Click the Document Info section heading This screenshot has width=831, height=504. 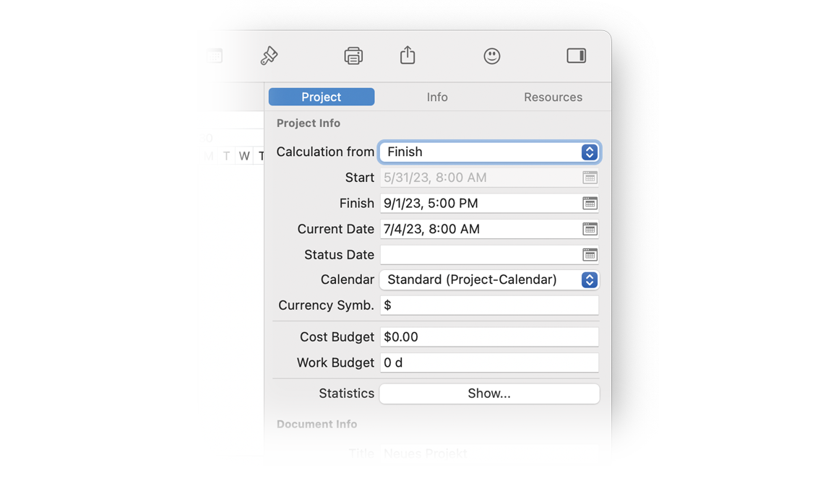(317, 424)
